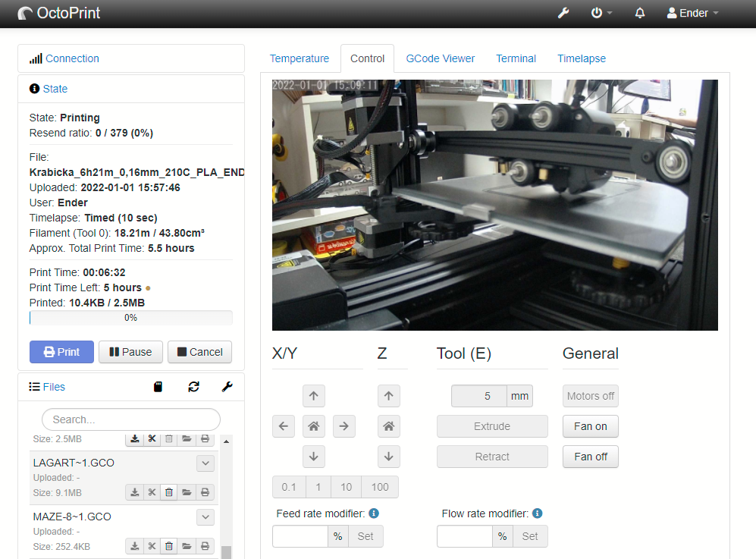This screenshot has height=559, width=756.
Task: Refresh the file list
Action: pyautogui.click(x=193, y=387)
